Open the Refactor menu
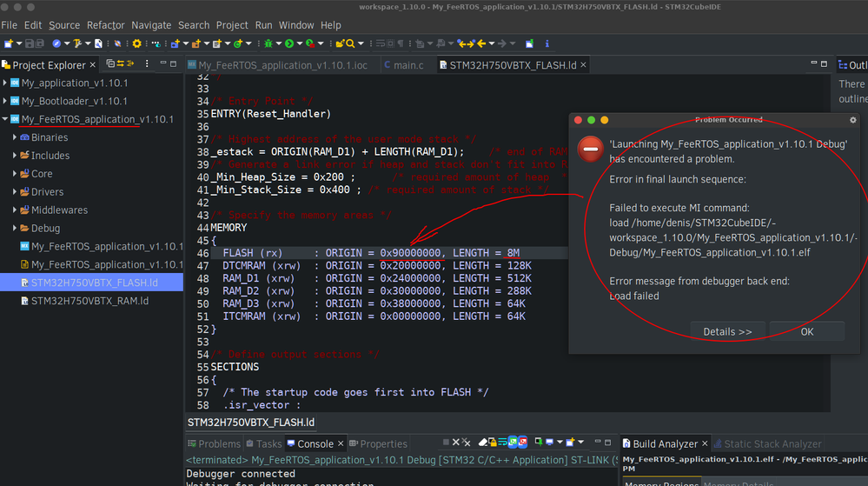The width and height of the screenshot is (868, 486). [106, 25]
